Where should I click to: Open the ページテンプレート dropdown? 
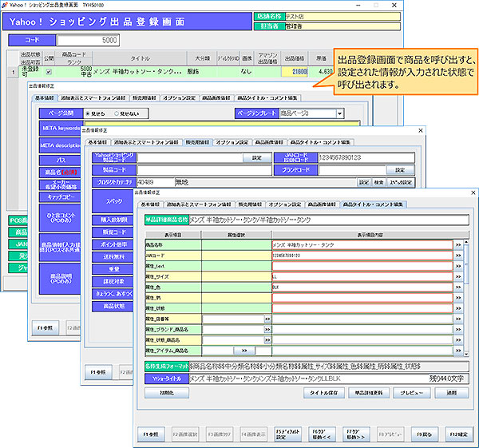coord(340,113)
